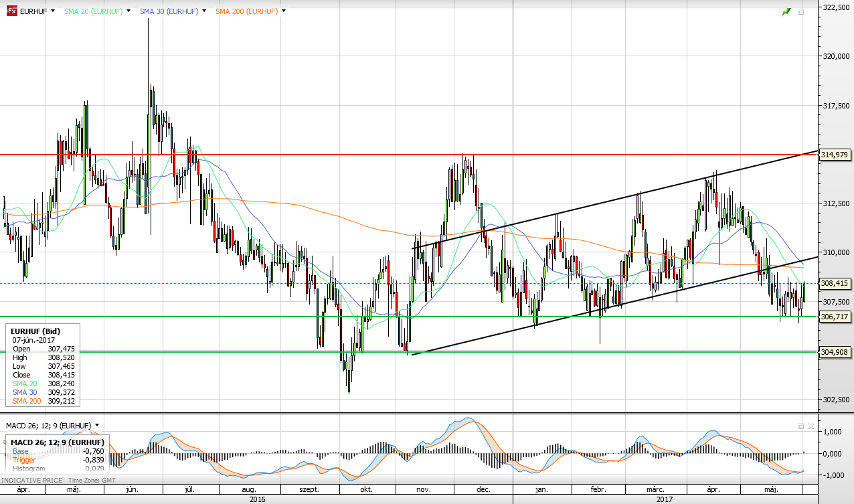Click the High 308,520 value row
Viewport: 854px width, 504px height.
44,357
